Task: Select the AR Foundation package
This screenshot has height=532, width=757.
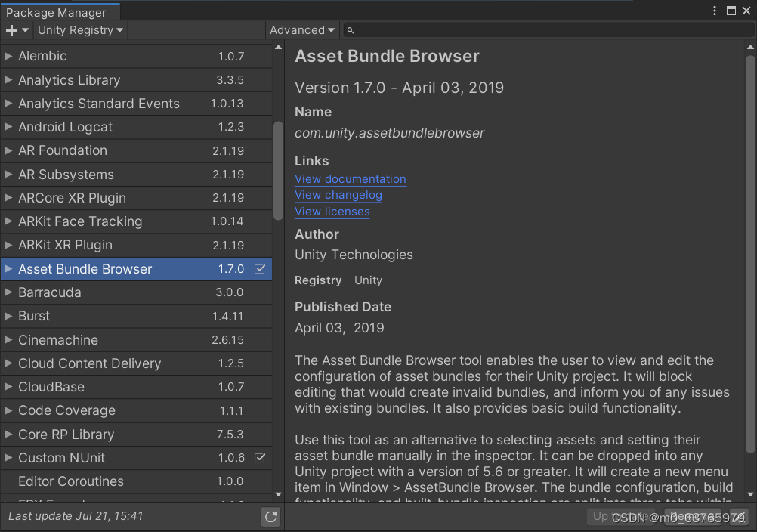Action: tap(136, 150)
